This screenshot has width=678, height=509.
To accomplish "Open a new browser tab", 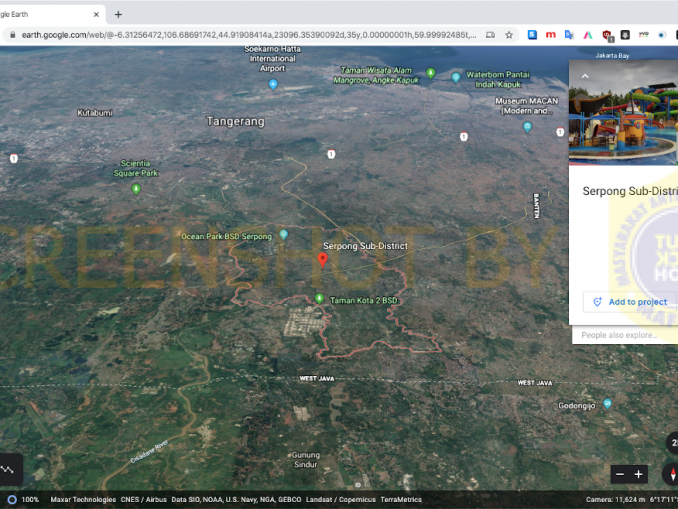I will click(118, 14).
